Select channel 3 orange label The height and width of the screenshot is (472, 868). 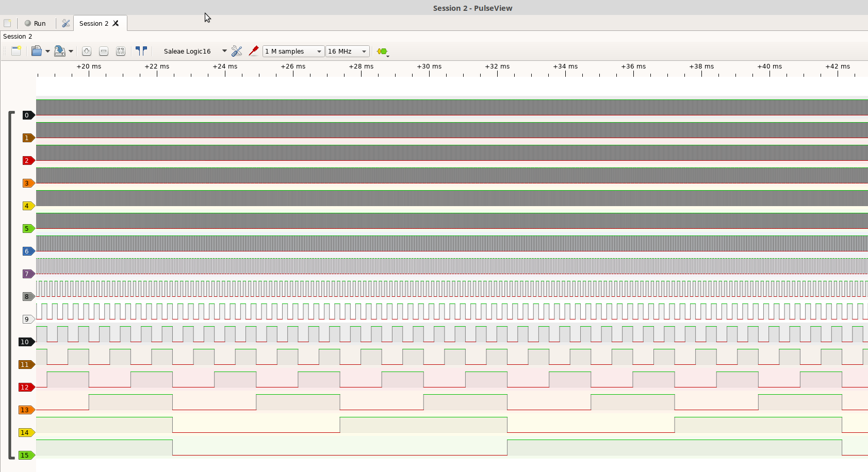28,183
